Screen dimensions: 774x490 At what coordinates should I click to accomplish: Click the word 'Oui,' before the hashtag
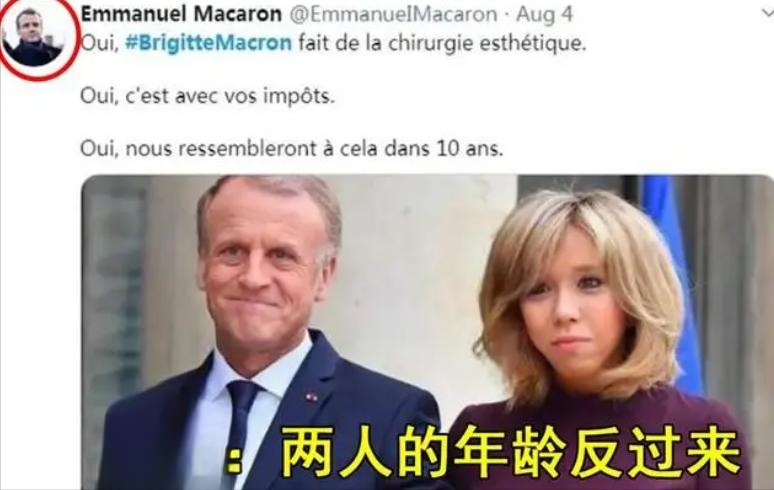click(x=100, y=43)
